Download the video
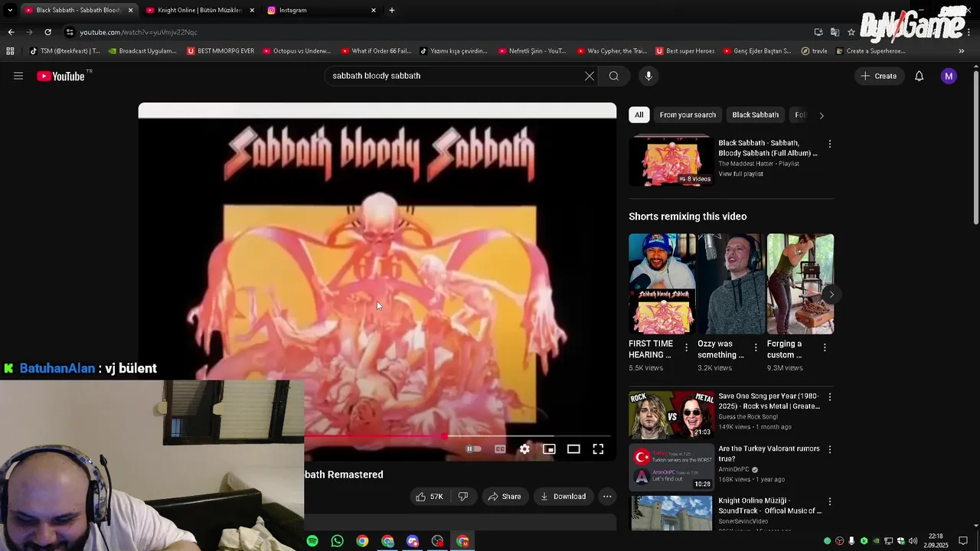Image resolution: width=980 pixels, height=551 pixels. tap(563, 497)
